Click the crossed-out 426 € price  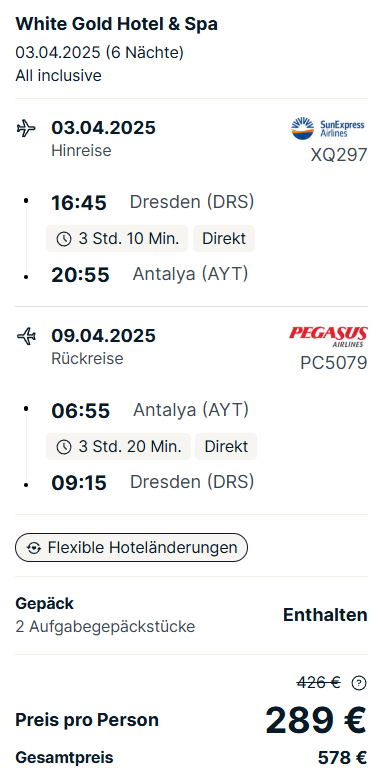tap(319, 683)
